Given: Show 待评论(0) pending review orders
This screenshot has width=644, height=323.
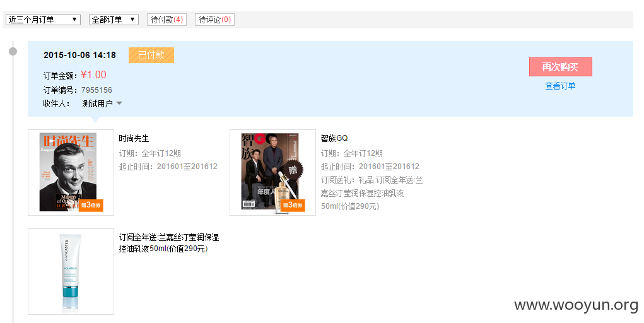Looking at the screenshot, I should click(x=214, y=20).
